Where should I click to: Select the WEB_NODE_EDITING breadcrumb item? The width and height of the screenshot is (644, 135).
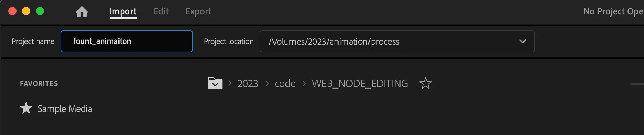[x=360, y=84]
